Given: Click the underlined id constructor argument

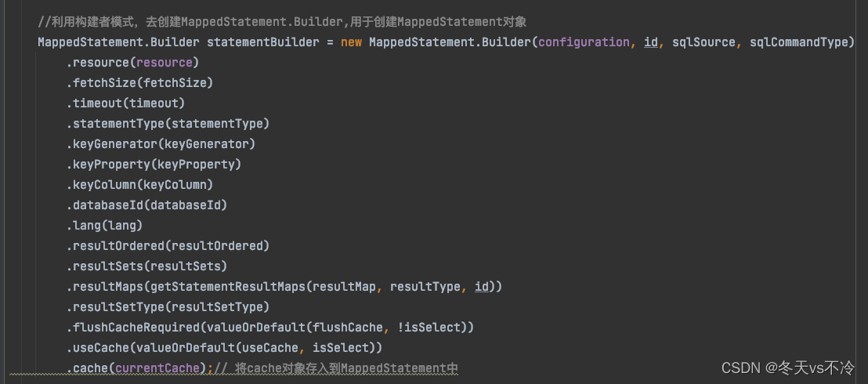Looking at the screenshot, I should (650, 42).
